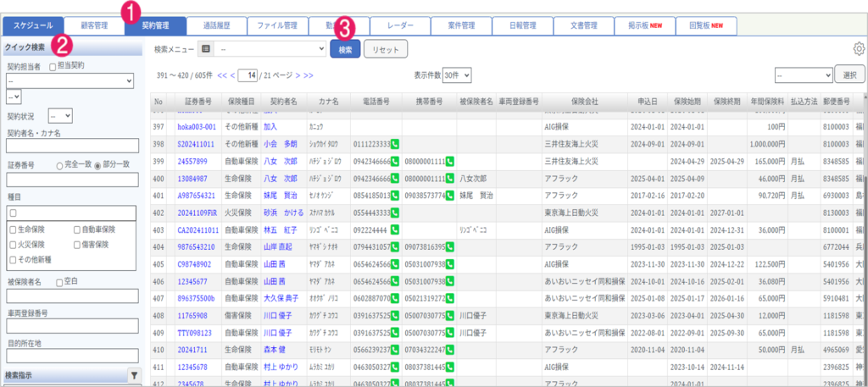Click the 契約者名・カナ名 input field

[x=72, y=146]
